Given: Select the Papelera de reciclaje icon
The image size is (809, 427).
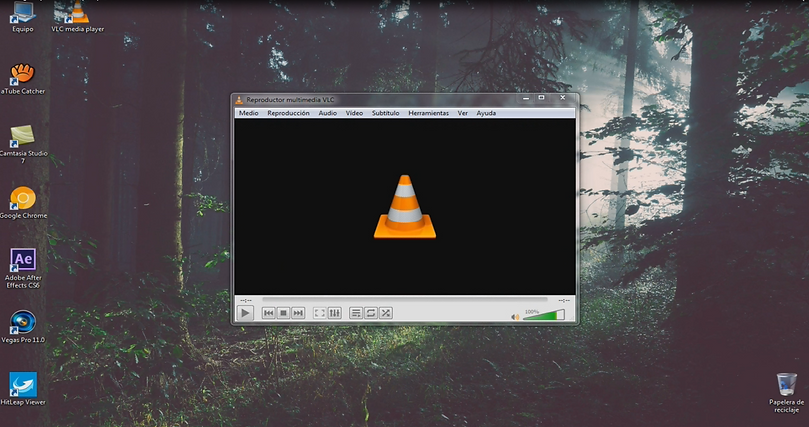Looking at the screenshot, I should pos(786,393).
